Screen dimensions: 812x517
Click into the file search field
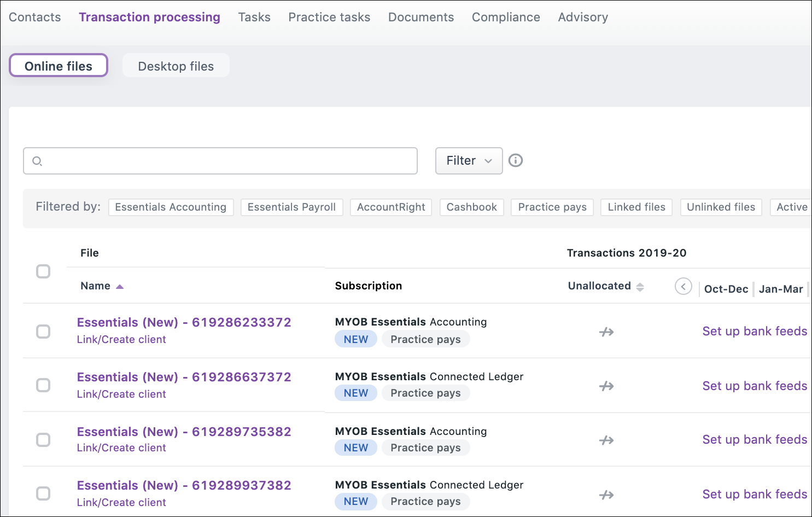[x=220, y=161]
